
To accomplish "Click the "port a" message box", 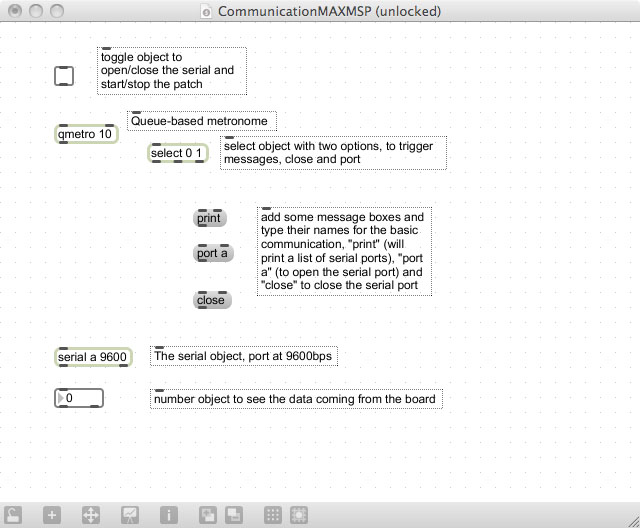I will pyautogui.click(x=213, y=254).
